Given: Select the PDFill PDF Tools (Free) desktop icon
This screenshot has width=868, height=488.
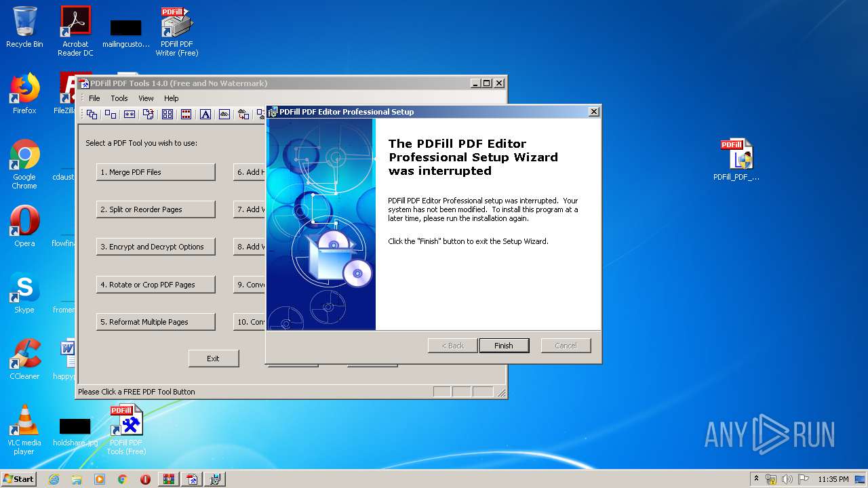Looking at the screenshot, I should pyautogui.click(x=126, y=430).
